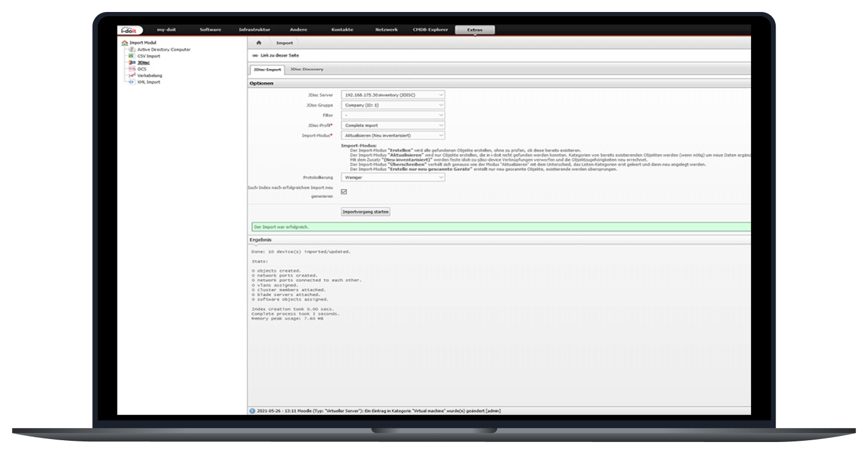The image size is (868, 454).
Task: Click the 'Der Import war erfolgreich.' message
Action: [x=501, y=227]
